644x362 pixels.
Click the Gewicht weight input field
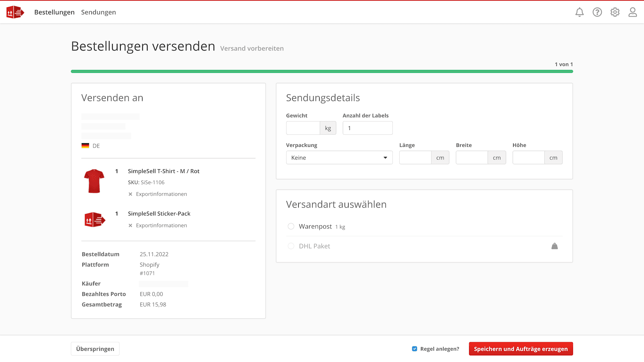coord(303,128)
